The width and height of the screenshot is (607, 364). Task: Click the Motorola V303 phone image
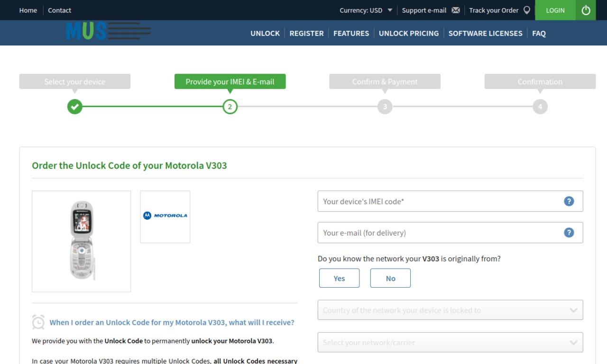click(x=82, y=241)
